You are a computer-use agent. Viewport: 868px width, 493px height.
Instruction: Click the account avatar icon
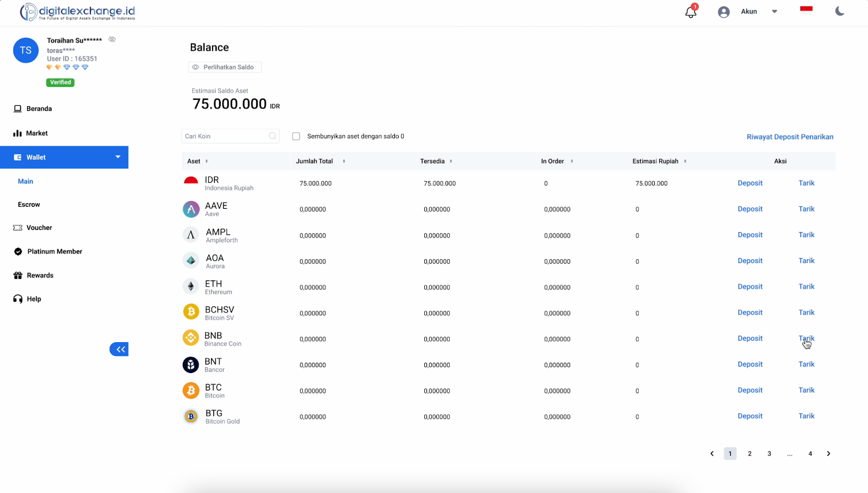pyautogui.click(x=724, y=12)
